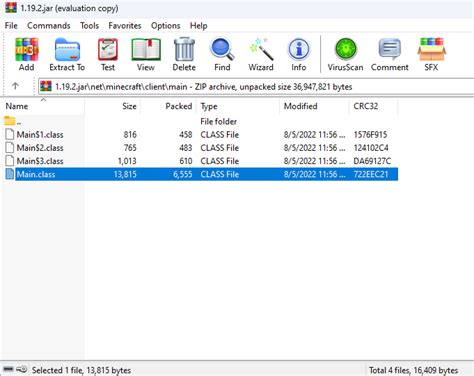Screen dimensions: 474x376
Task: Click the Main.class file icon
Action: (10, 174)
